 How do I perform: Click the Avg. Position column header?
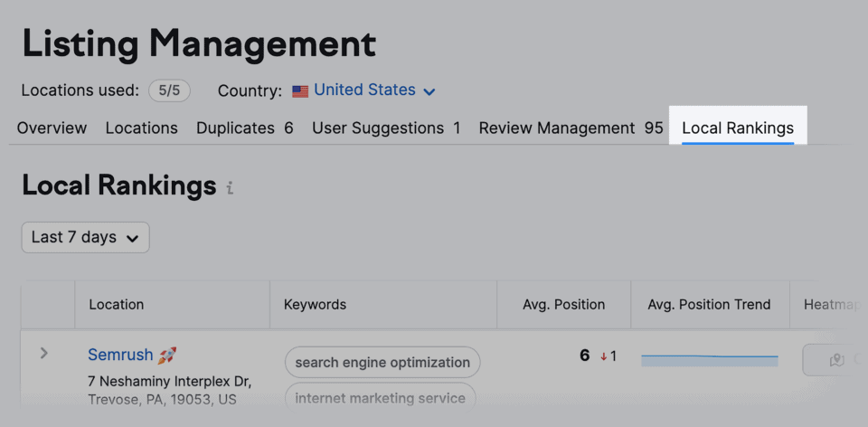pos(563,305)
